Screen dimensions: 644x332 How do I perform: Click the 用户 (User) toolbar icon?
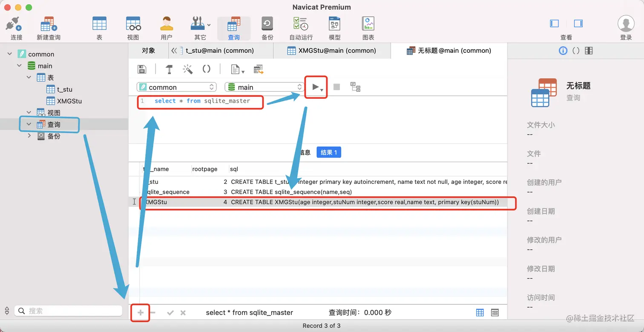[x=167, y=28]
